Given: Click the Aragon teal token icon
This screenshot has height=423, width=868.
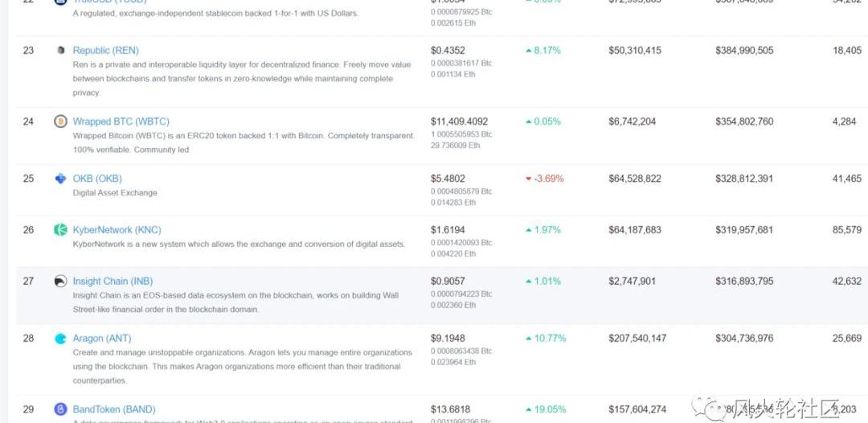Looking at the screenshot, I should pyautogui.click(x=60, y=339).
